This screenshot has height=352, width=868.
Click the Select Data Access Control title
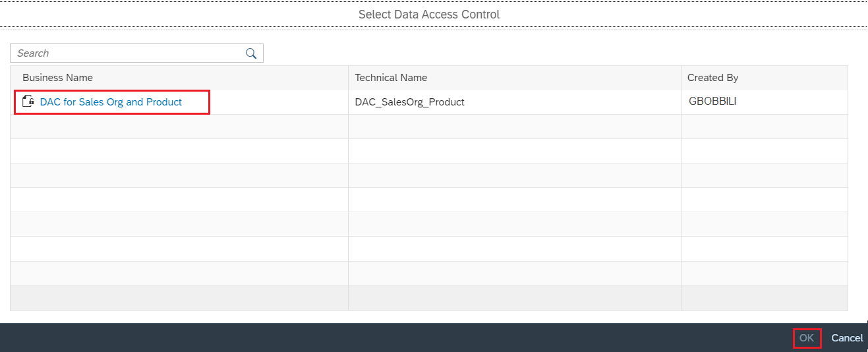tap(429, 14)
